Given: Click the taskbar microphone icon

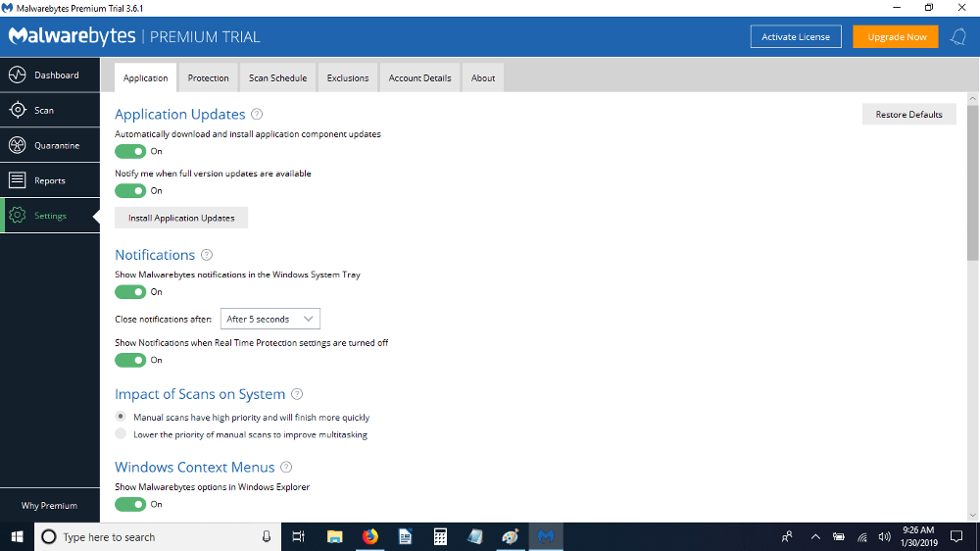Looking at the screenshot, I should click(x=267, y=536).
